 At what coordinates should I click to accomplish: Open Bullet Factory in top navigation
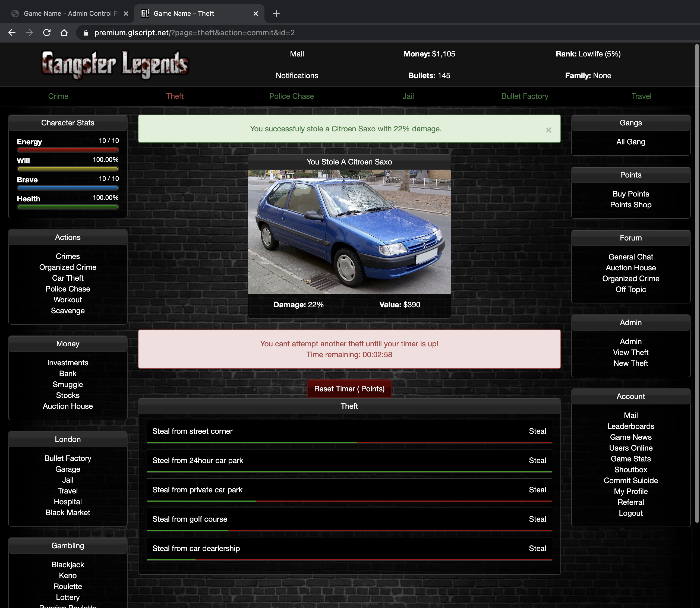pos(525,96)
